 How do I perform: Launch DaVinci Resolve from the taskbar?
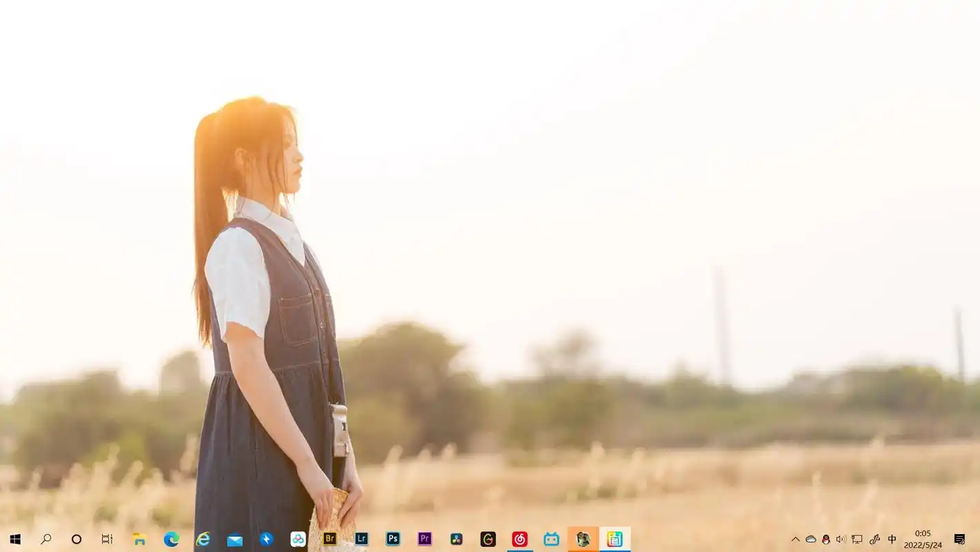pos(457,539)
